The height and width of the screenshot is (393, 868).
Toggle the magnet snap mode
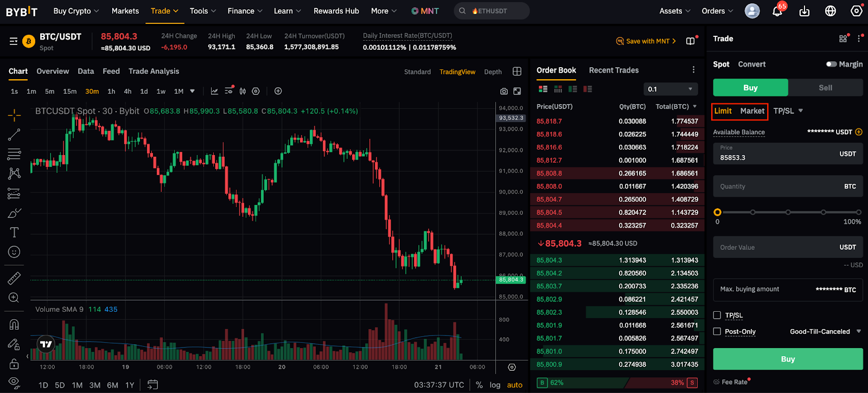pos(14,324)
